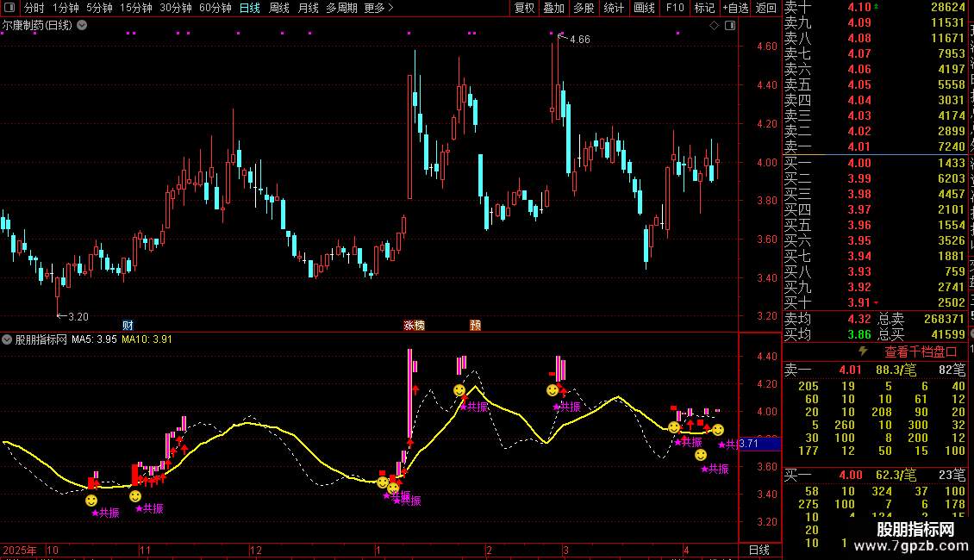The height and width of the screenshot is (560, 974).
Task: Click the ★共振 label below October smiley
Action: (106, 513)
